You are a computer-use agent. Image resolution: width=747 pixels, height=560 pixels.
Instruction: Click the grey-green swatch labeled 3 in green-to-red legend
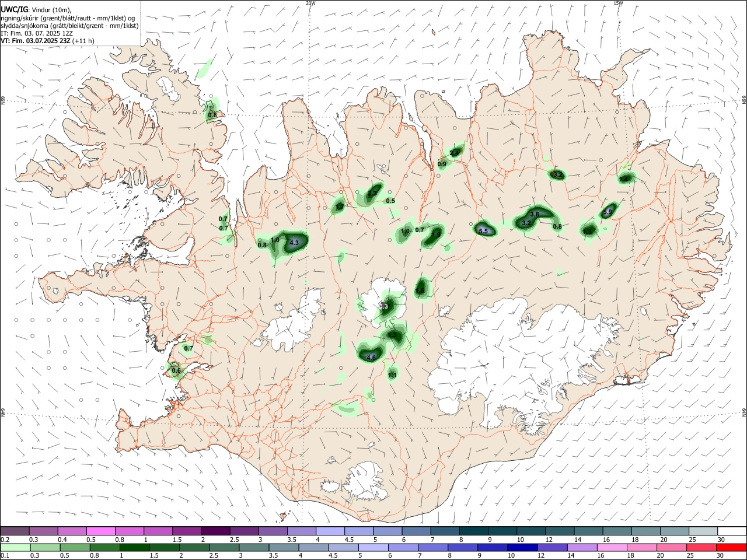pyautogui.click(x=254, y=547)
